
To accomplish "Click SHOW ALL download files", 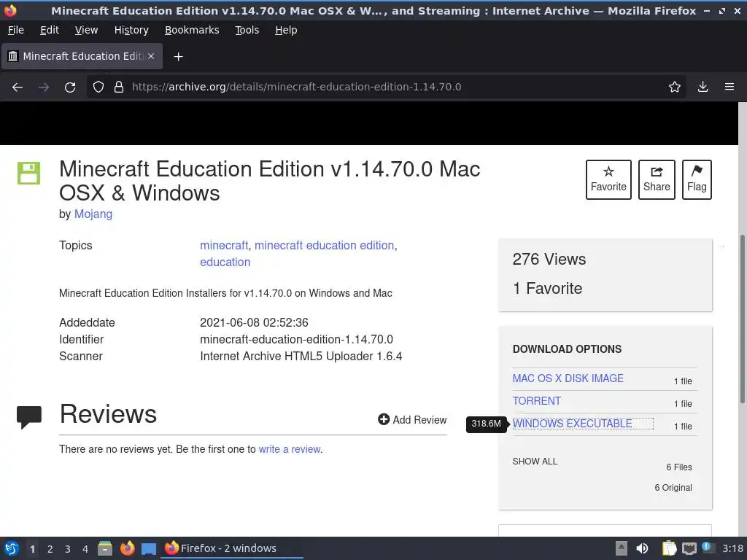I will (535, 462).
